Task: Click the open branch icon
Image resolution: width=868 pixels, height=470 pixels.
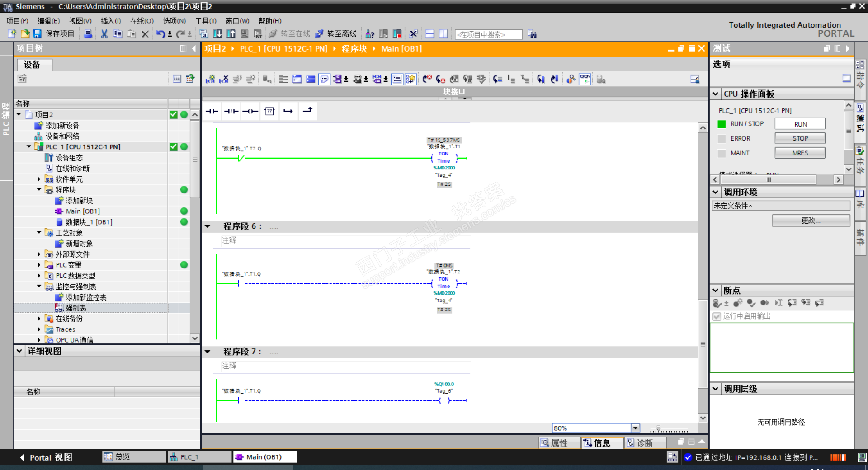Action: point(288,111)
